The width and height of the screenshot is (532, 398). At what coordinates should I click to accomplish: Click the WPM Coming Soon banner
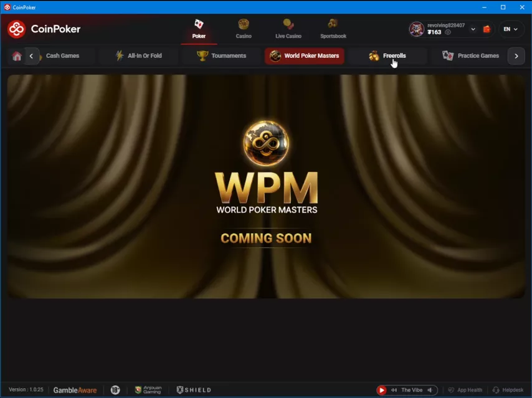266,186
